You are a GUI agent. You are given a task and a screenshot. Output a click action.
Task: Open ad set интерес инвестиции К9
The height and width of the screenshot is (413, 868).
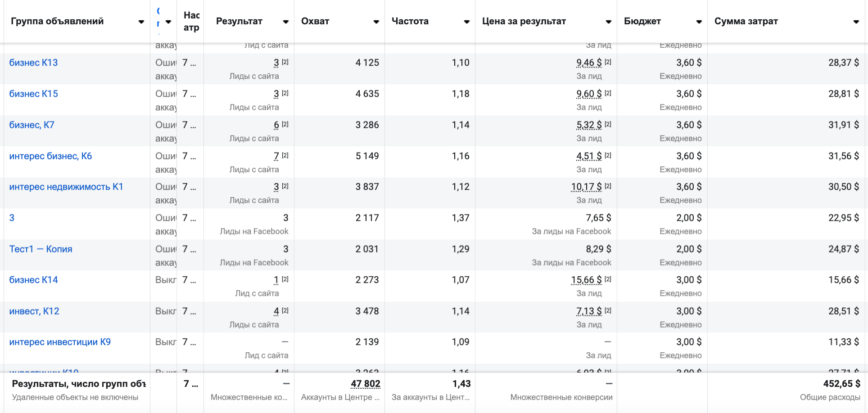(x=60, y=342)
